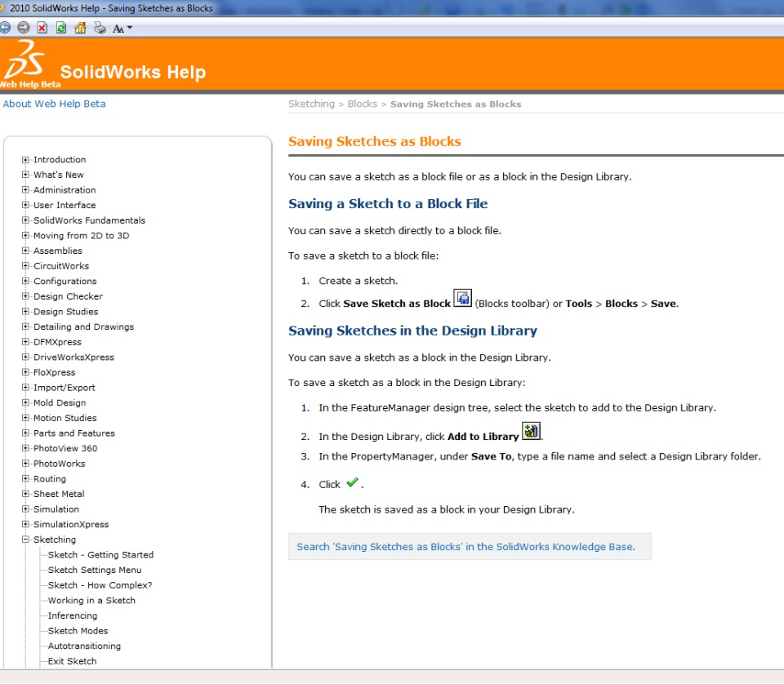This screenshot has width=784, height=684.
Task: Open the Import/Export topic
Action: pyautogui.click(x=64, y=388)
